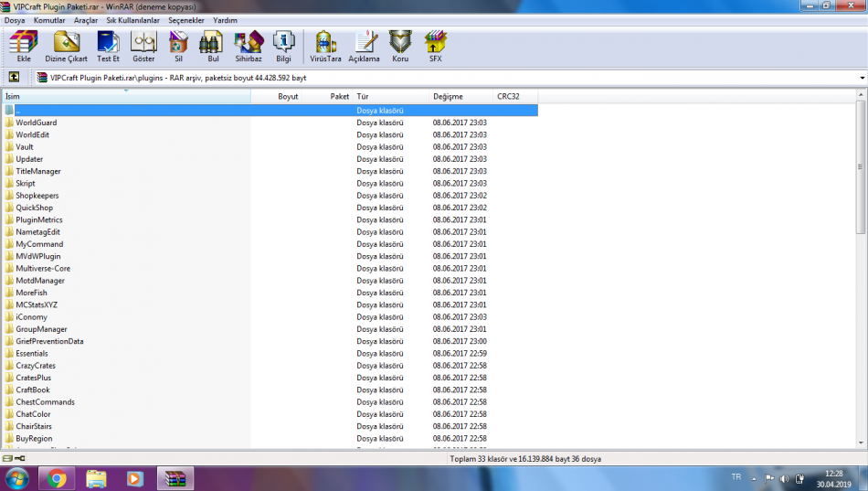Open the Göster (View) tool
The image size is (868, 491).
143,47
